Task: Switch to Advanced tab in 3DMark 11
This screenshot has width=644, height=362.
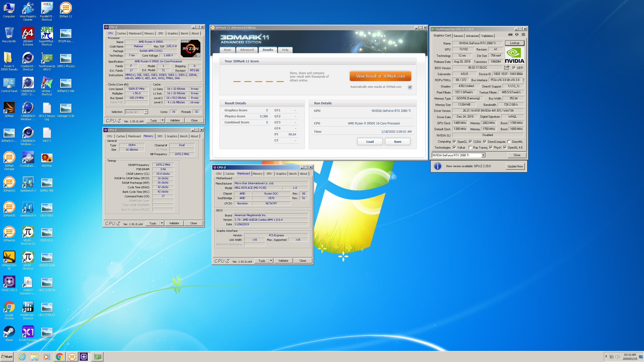Action: 247,50
